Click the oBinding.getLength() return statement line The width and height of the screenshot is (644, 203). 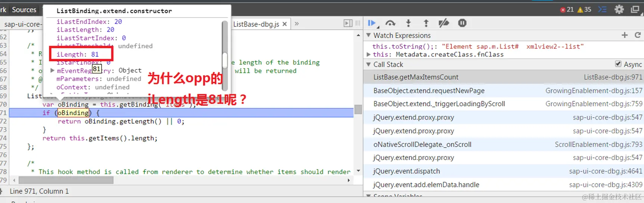coord(121,122)
